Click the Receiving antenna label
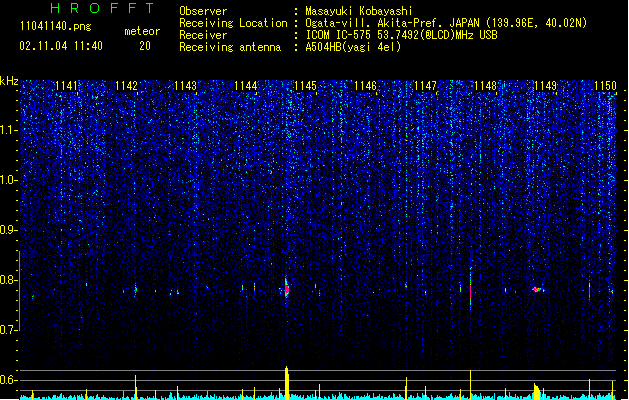Viewport: 629px width, 400px height. pos(230,47)
